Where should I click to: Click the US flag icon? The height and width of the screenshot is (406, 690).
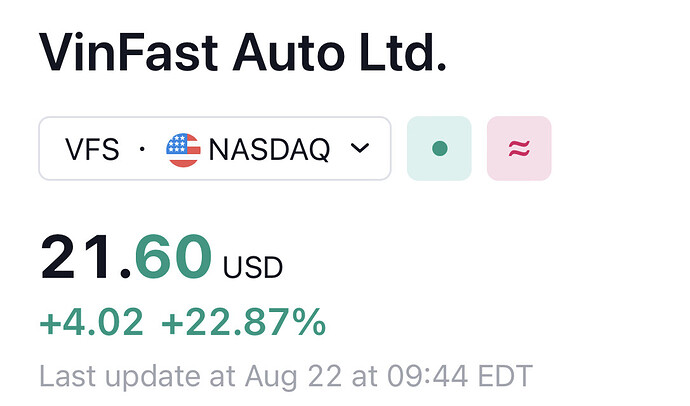183,149
